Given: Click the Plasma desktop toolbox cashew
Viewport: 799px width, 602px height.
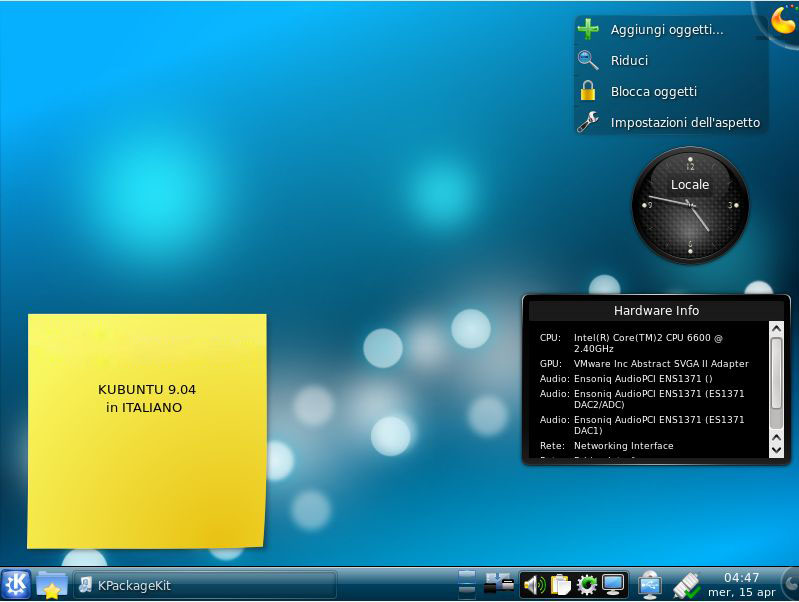Looking at the screenshot, I should pos(783,19).
